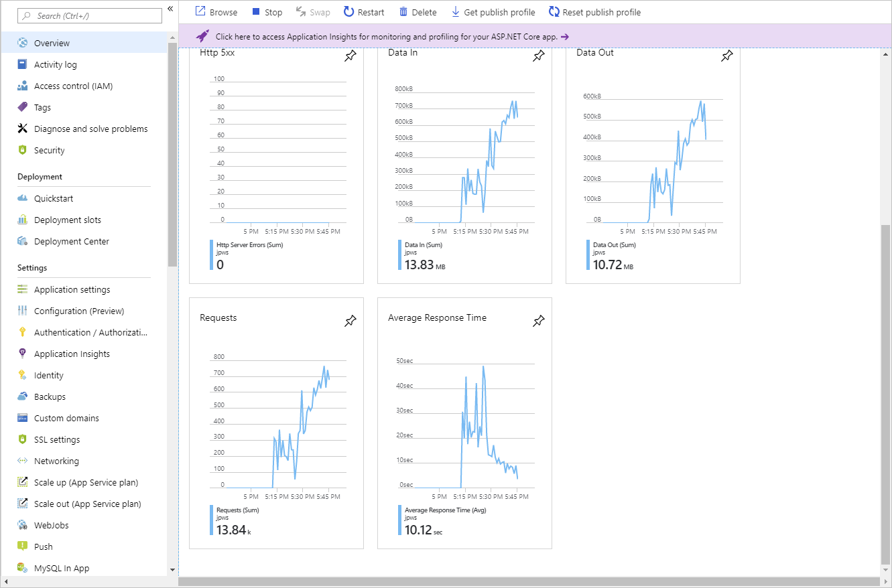Click Reset publish profile
The width and height of the screenshot is (892, 588).
pos(594,12)
